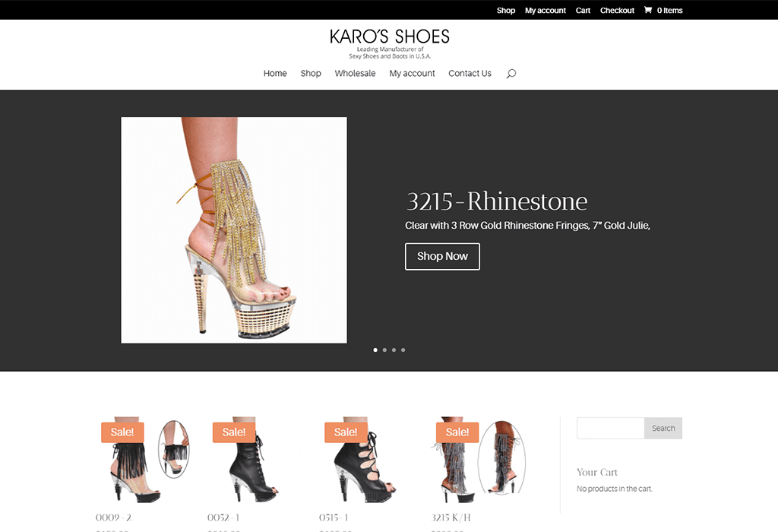Switch to the fourth slide dot
This screenshot has height=532, width=778.
(x=403, y=350)
